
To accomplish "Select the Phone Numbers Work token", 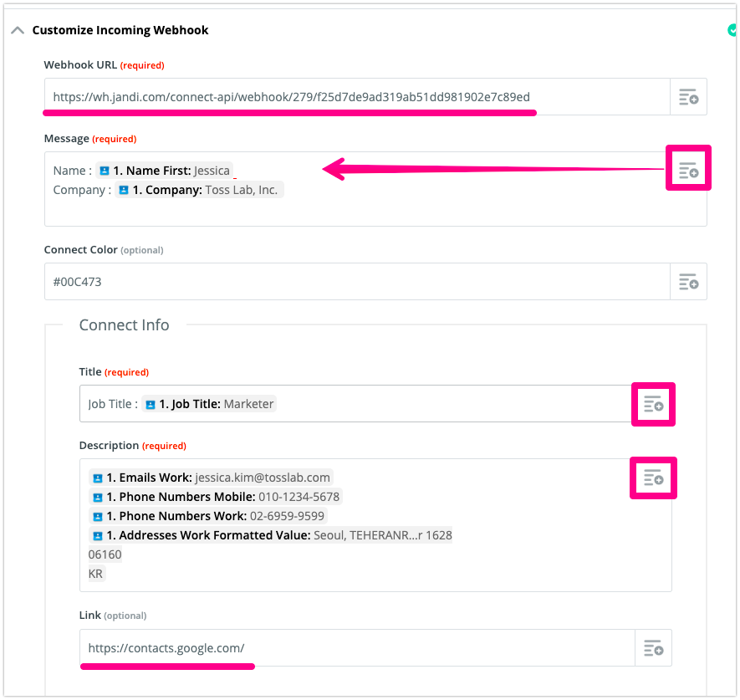I will coord(208,516).
